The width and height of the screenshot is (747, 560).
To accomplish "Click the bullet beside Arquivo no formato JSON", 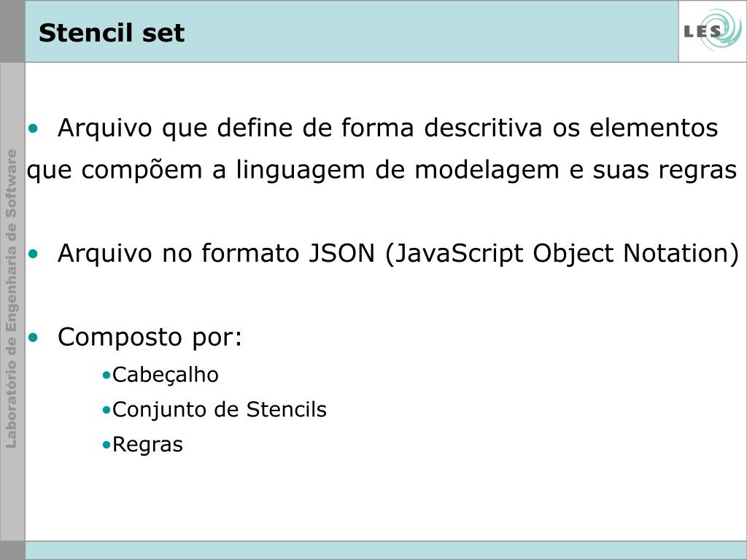I will tap(33, 254).
